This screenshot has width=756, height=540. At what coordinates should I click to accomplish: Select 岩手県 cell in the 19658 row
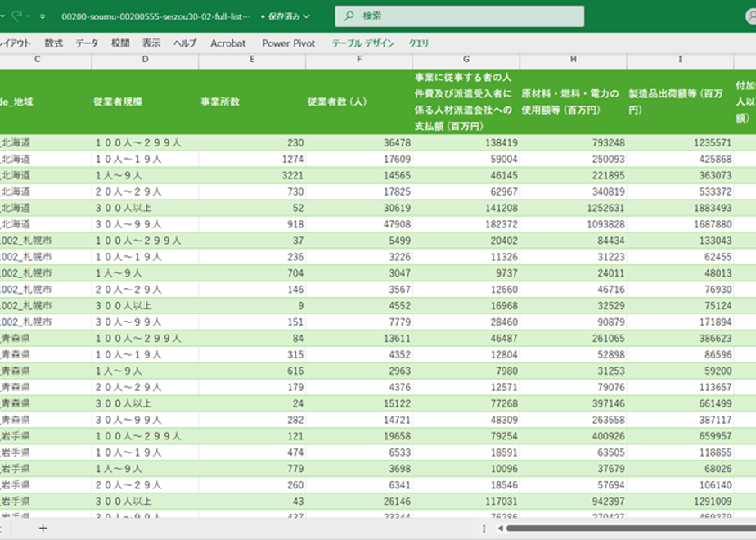(x=45, y=436)
